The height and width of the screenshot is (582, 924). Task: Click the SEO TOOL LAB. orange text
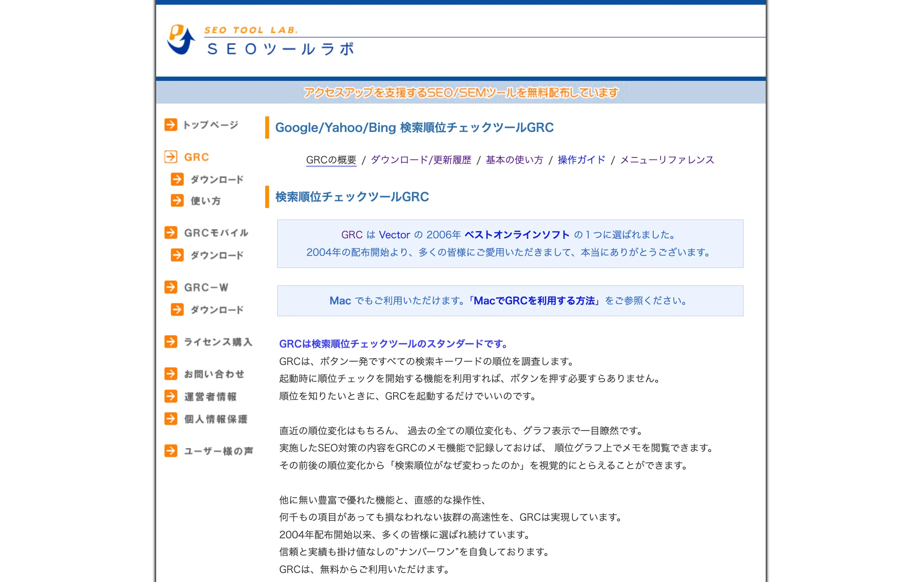click(251, 30)
